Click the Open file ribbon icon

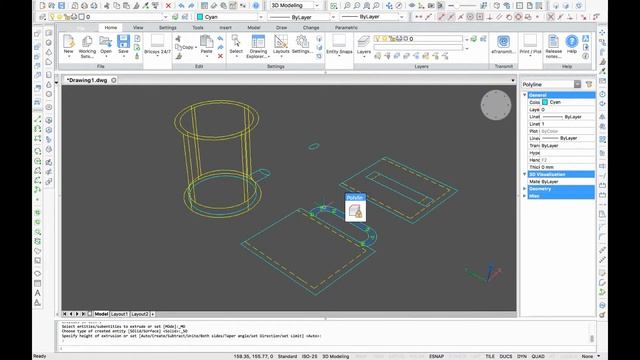tap(106, 44)
